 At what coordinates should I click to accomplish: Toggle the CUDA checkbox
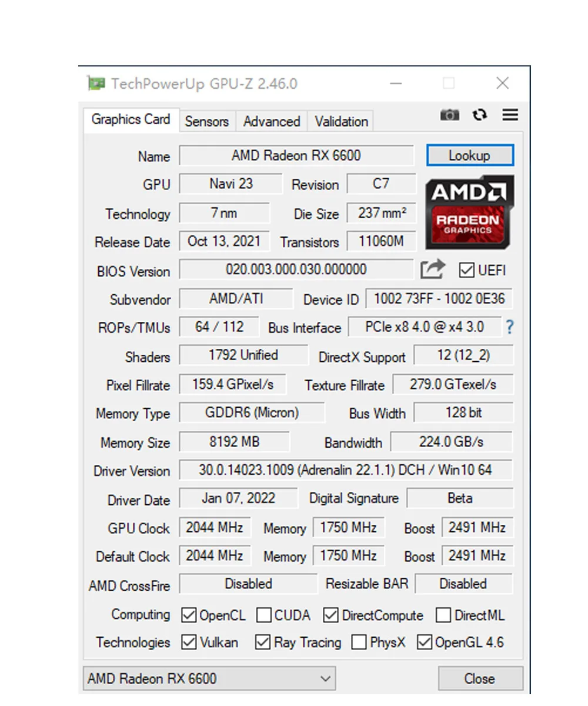coord(264,615)
